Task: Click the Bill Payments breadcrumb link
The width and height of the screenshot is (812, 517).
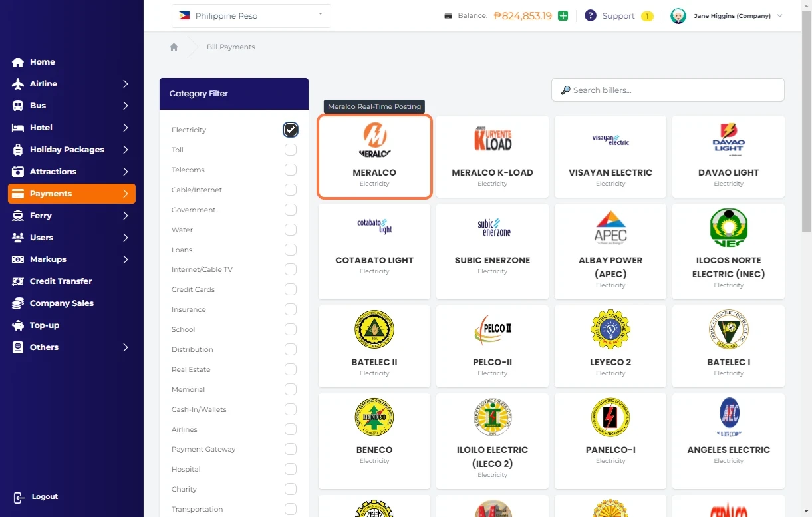Action: [x=231, y=47]
